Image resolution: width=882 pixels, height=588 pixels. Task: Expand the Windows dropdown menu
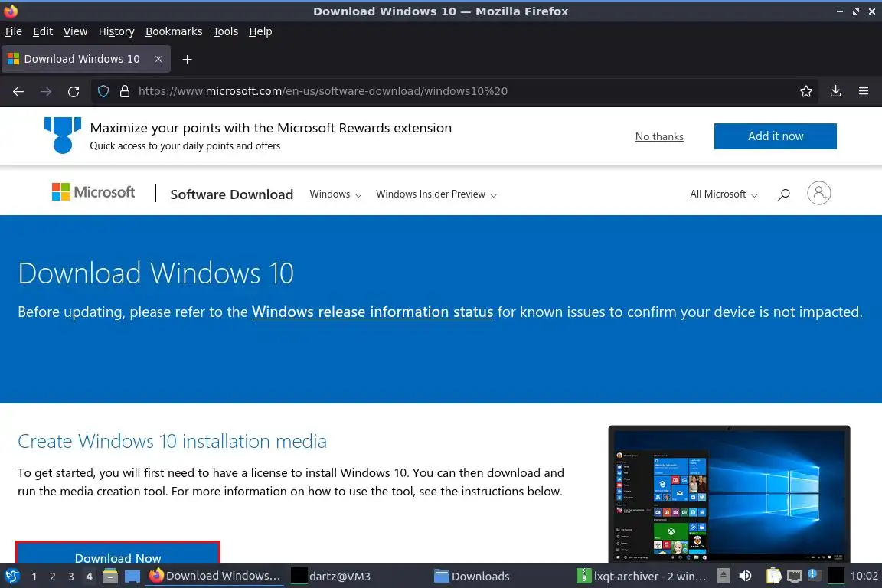click(335, 194)
